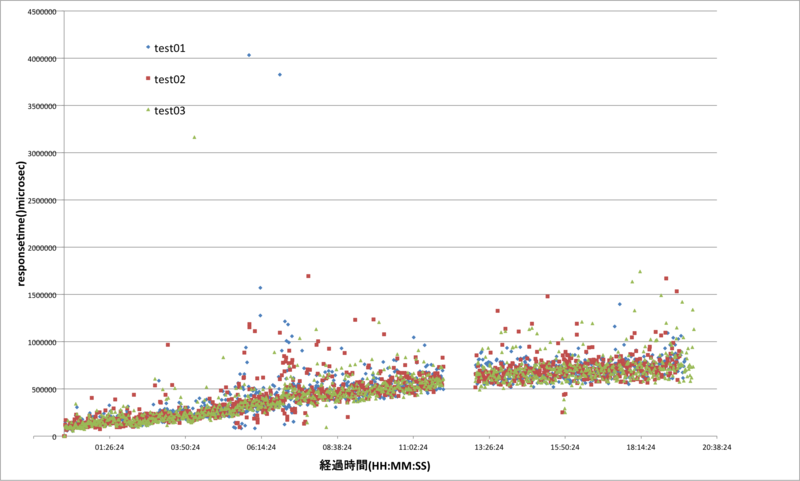This screenshot has width=800, height=481.
Task: Select the 経過時間(HH:MM:SS) axis title
Action: pyautogui.click(x=374, y=465)
